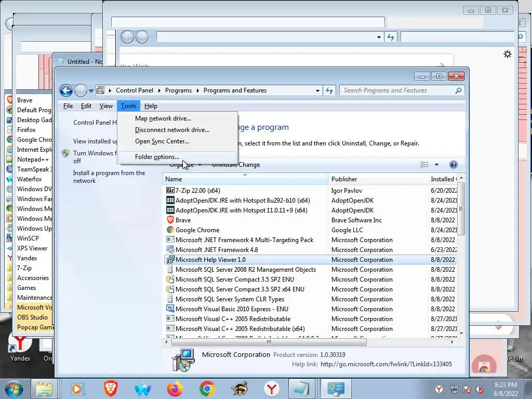Screen dimensions: 532x399
Task: Open the address bar history dropdown
Action: pyautogui.click(x=317, y=90)
